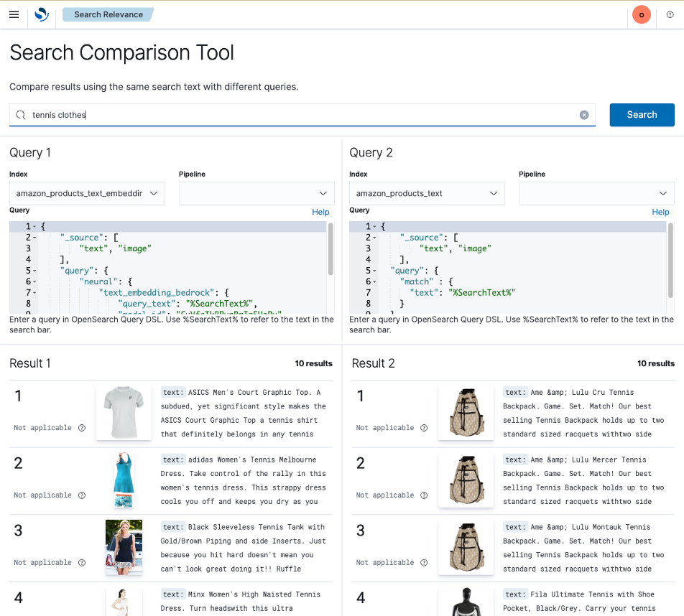Click the magnifier icon in the search bar
684x616 pixels.
[21, 115]
